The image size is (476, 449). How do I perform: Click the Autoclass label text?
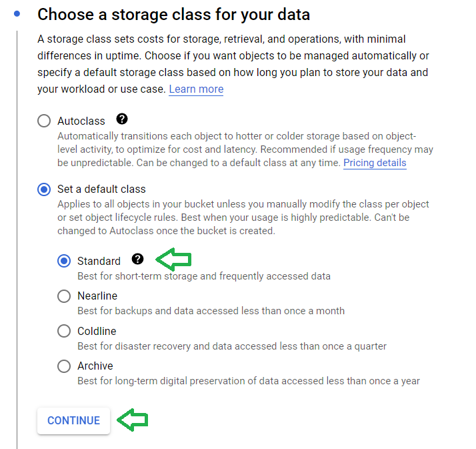[81, 121]
